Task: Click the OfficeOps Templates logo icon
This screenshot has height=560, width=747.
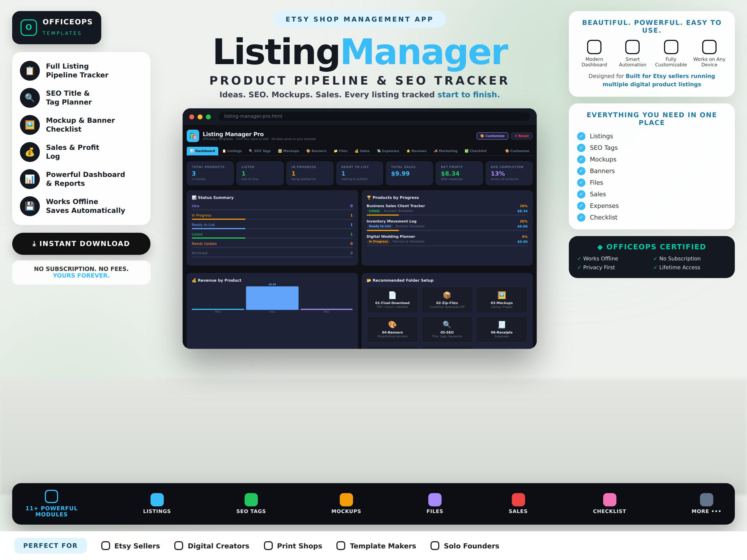Action: (x=29, y=27)
